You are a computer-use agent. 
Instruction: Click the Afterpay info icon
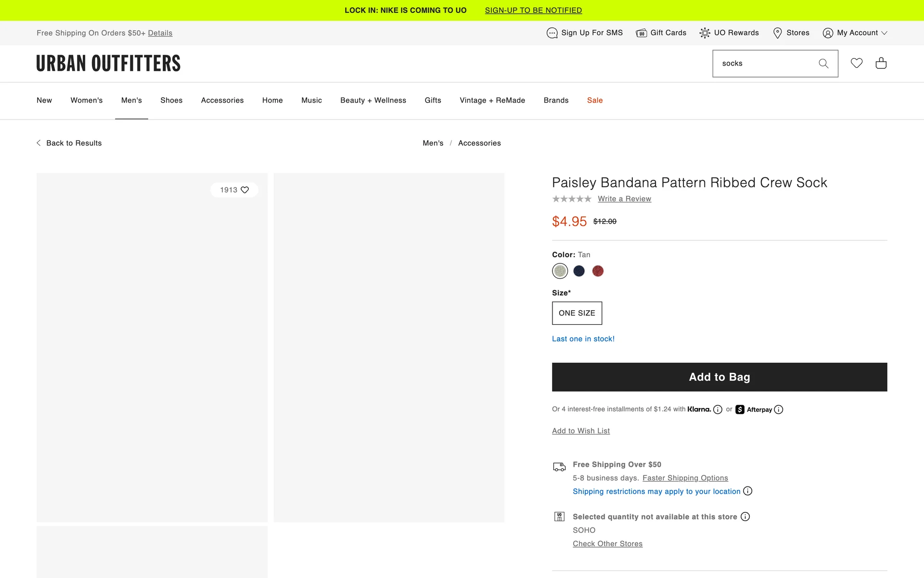point(779,409)
